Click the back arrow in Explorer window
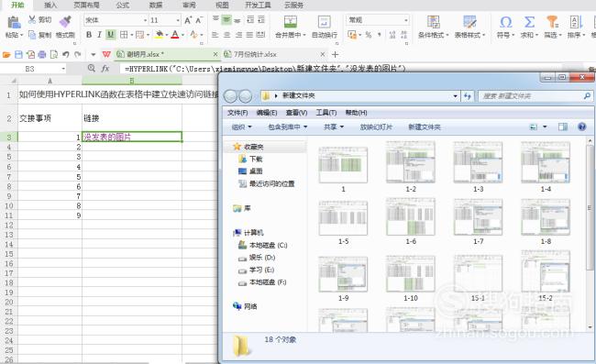The width and height of the screenshot is (596, 364). coord(230,96)
